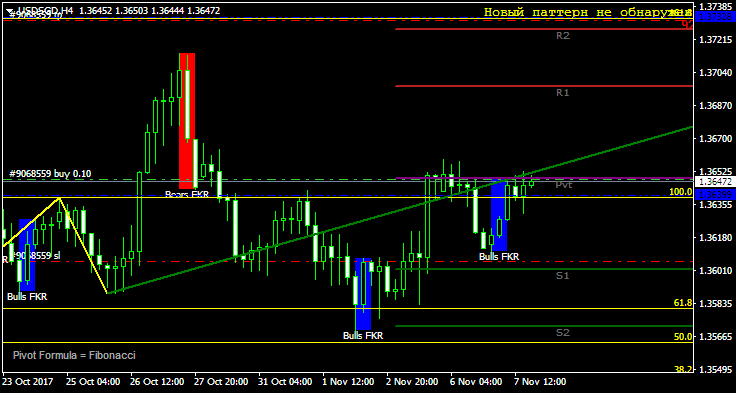This screenshot has height=393, width=736.
Task: Click the blue price tag 1.37328
Action: pos(714,16)
